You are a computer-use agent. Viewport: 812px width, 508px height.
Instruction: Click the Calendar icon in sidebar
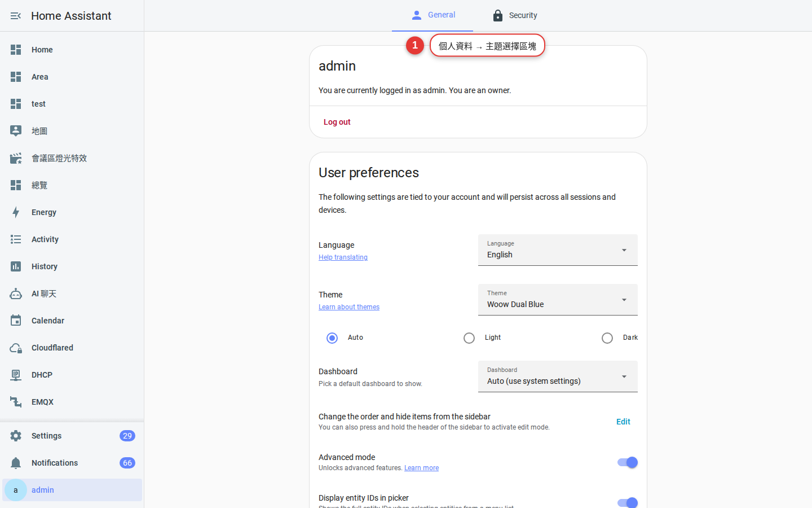click(16, 321)
